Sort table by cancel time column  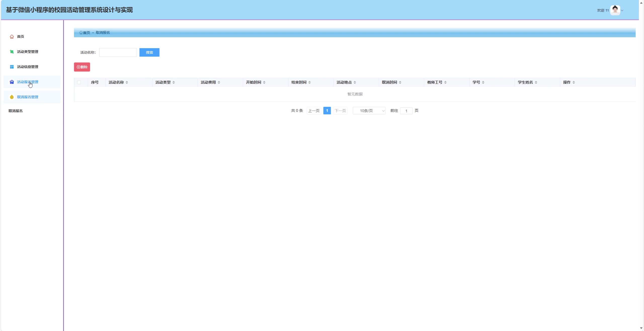pyautogui.click(x=400, y=82)
